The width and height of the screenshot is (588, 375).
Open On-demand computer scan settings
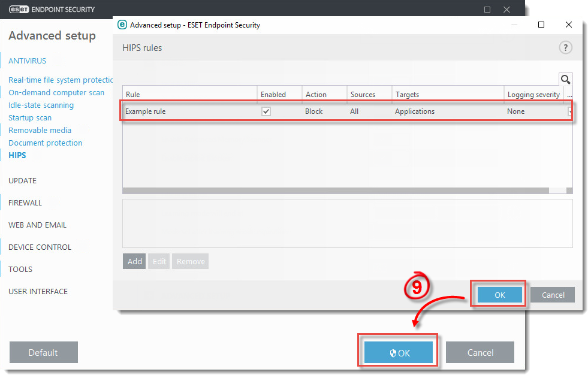[56, 92]
